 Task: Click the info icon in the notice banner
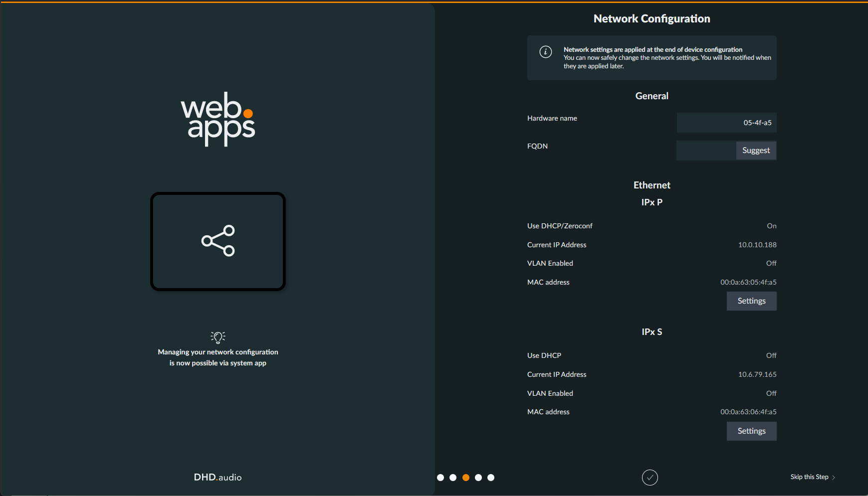tap(546, 52)
